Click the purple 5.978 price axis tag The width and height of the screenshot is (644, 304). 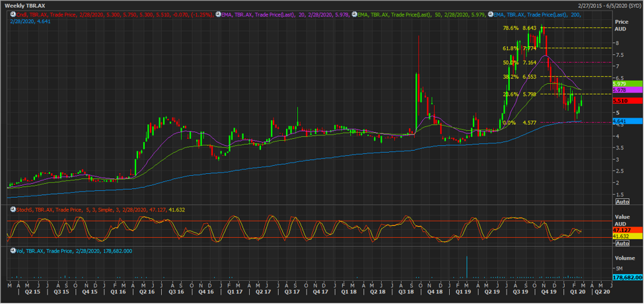tap(626, 90)
